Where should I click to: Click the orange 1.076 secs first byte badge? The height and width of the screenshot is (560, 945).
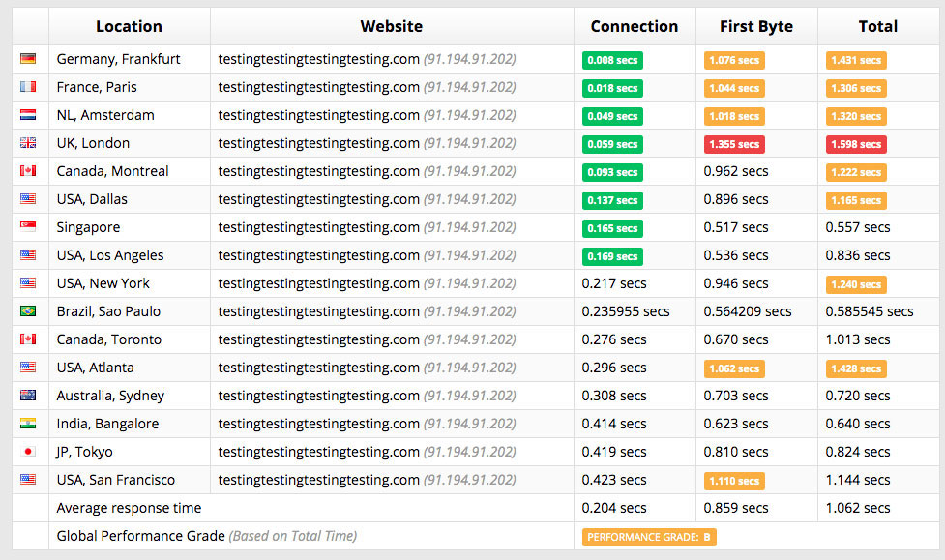[734, 60]
